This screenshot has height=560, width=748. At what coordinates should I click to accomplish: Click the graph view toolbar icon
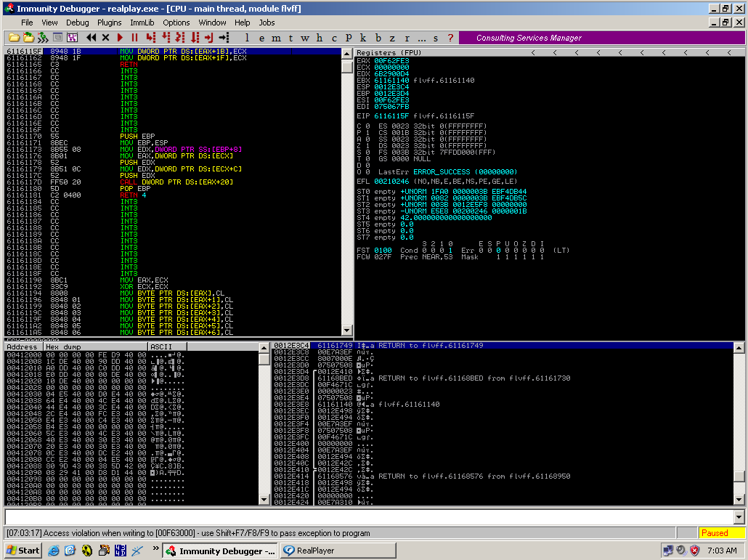tap(72, 38)
